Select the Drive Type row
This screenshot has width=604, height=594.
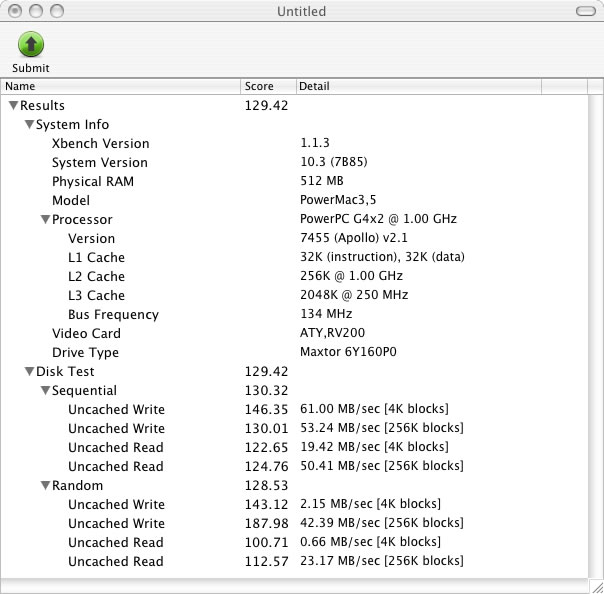294,352
